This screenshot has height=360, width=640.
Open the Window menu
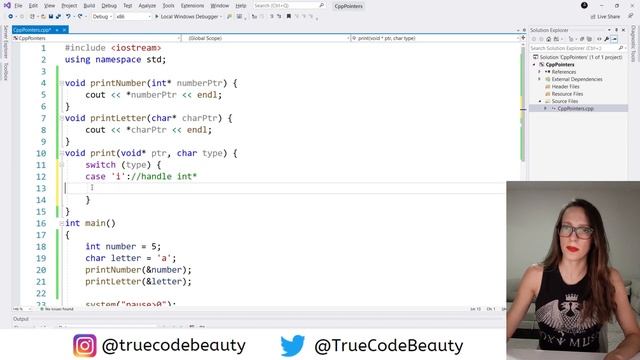point(220,6)
